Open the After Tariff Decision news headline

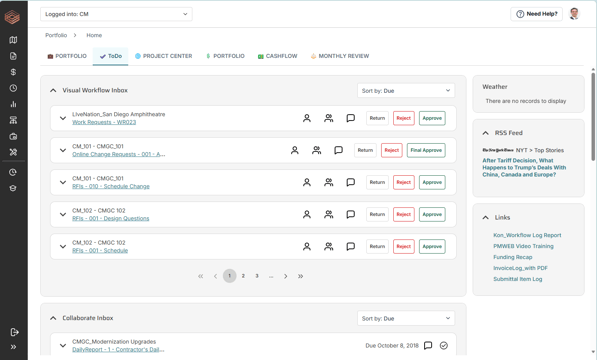point(524,167)
